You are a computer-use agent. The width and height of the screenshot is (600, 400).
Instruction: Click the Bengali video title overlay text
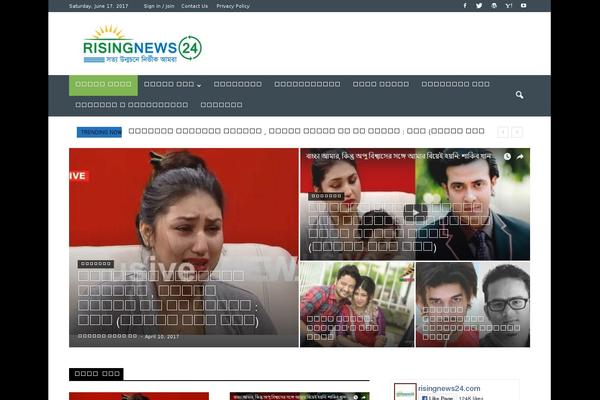399,156
